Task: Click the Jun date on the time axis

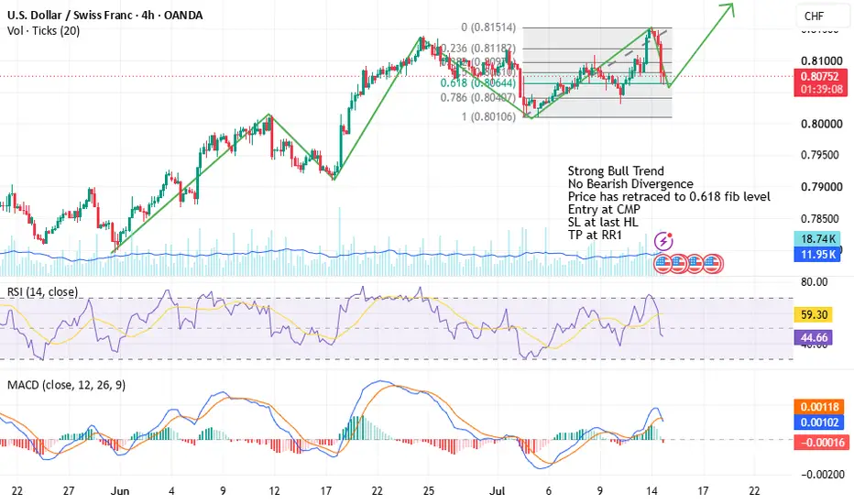Action: coord(120,491)
